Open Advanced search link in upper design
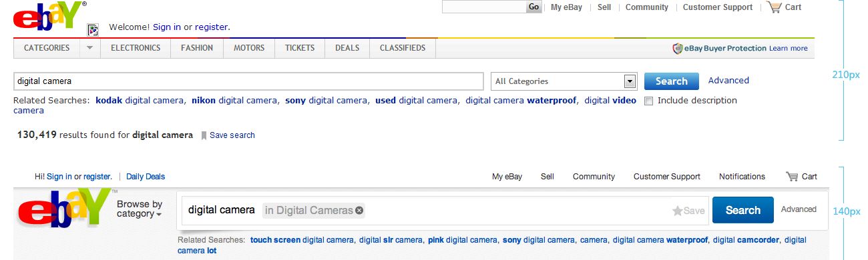This screenshot has width=868, height=260. pyautogui.click(x=728, y=81)
